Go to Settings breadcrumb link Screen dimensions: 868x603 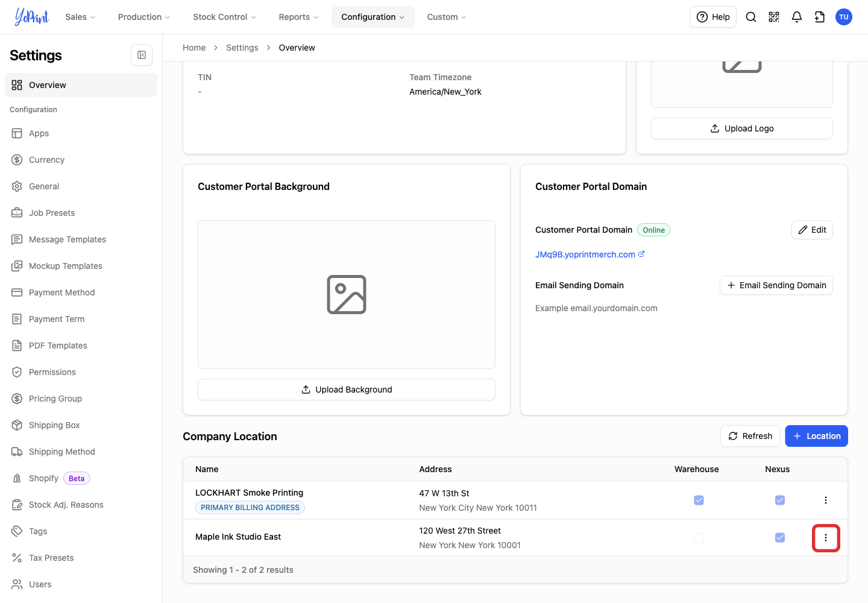[242, 48]
